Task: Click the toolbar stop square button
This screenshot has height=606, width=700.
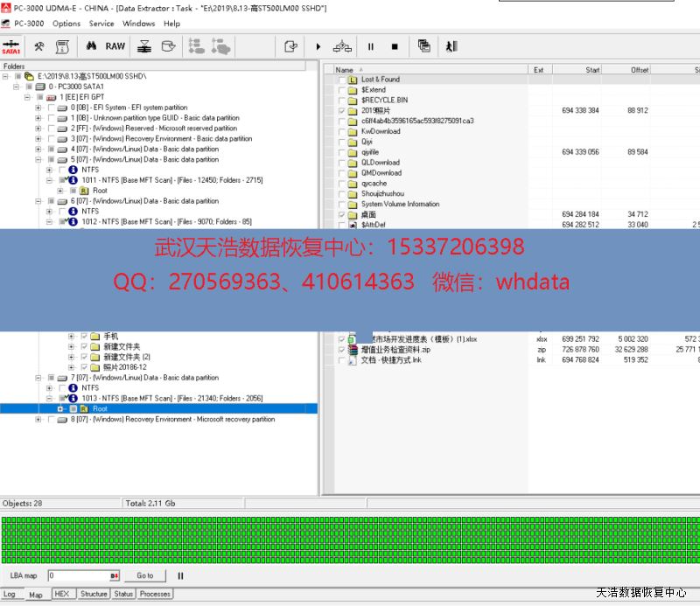Action: (395, 46)
